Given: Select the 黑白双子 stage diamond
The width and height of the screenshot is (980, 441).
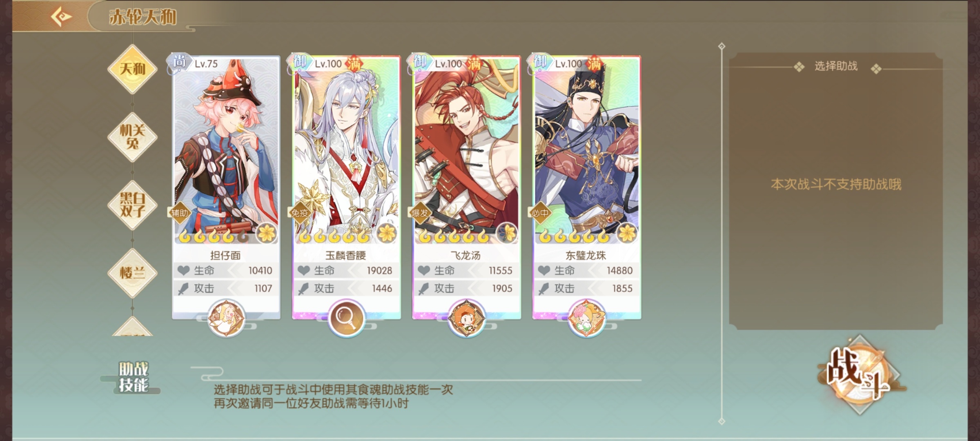Looking at the screenshot, I should 132,205.
